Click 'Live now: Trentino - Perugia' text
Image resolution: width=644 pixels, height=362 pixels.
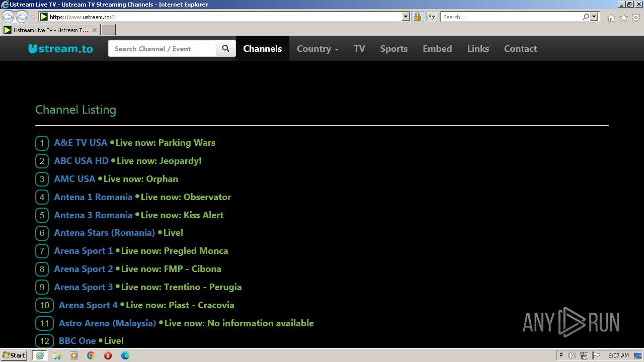pyautogui.click(x=181, y=287)
